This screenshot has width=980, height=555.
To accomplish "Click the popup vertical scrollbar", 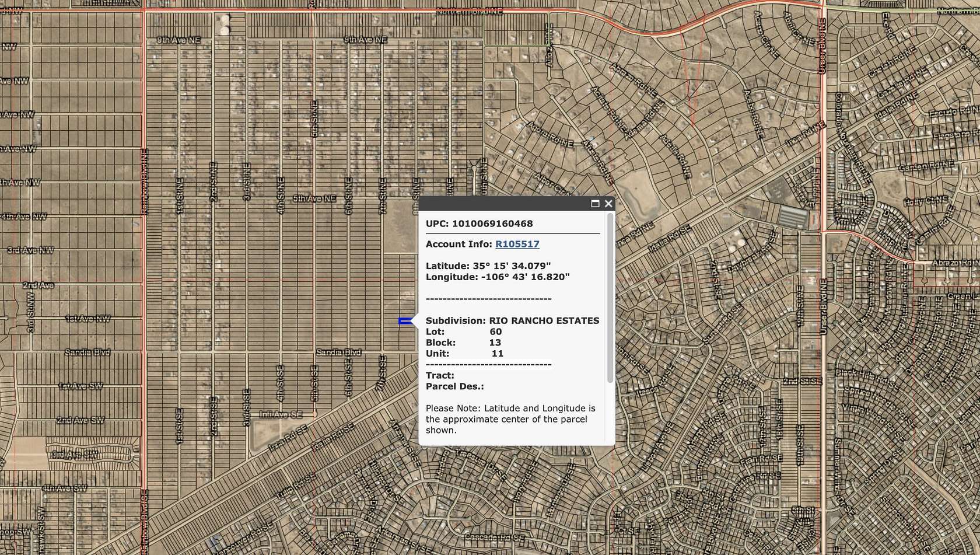I will (611, 298).
